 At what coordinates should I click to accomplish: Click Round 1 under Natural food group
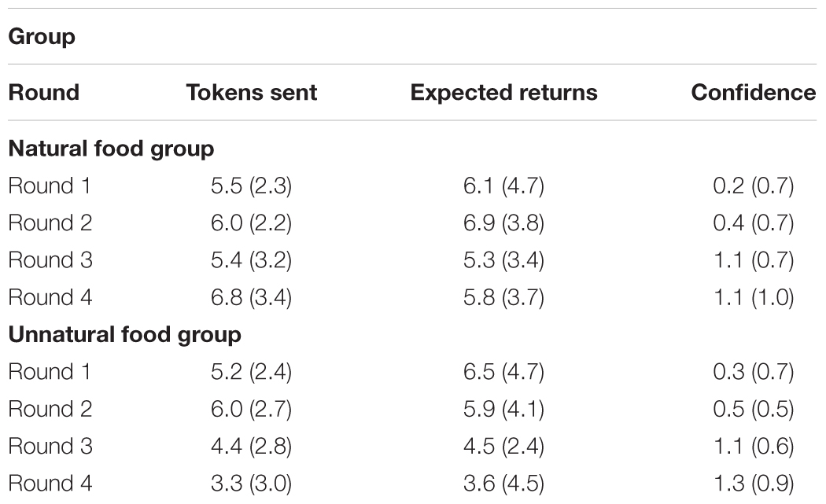(x=50, y=186)
